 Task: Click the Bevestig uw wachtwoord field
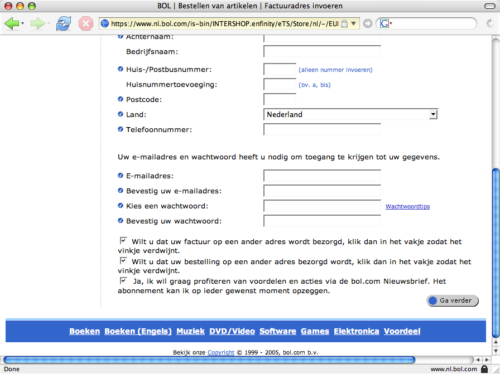(322, 221)
